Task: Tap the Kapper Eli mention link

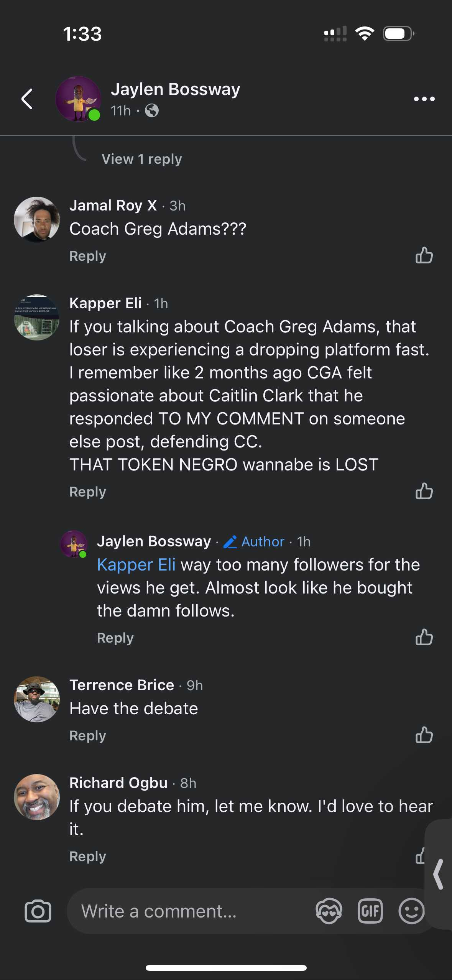Action: coord(136,565)
